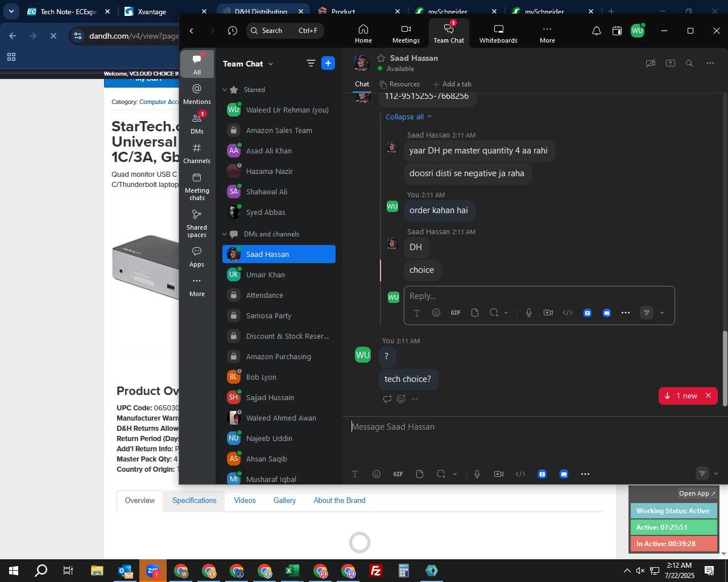Screen dimensions: 728x582
Task: Click the Add a tab button
Action: click(452, 84)
